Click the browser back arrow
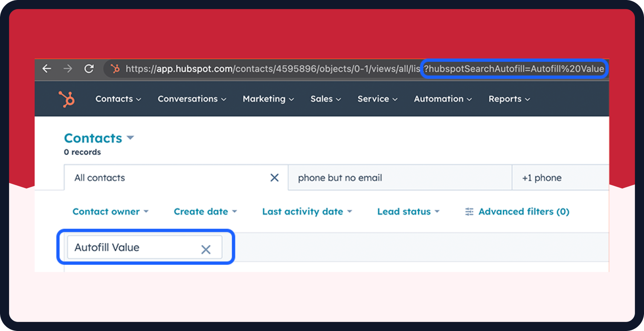This screenshot has height=331, width=644. [x=47, y=69]
